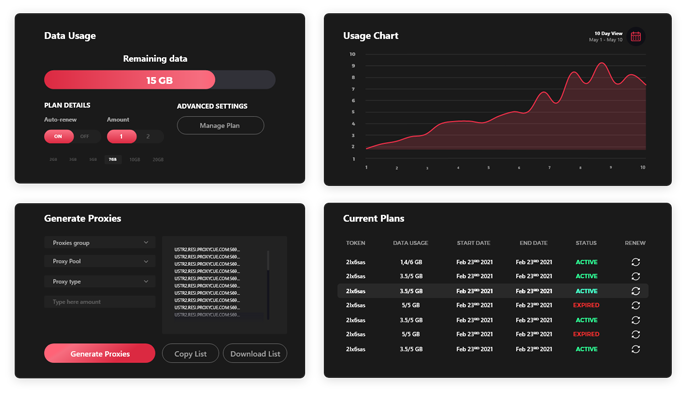
Task: Turn auto-renew ON
Action: coord(59,136)
